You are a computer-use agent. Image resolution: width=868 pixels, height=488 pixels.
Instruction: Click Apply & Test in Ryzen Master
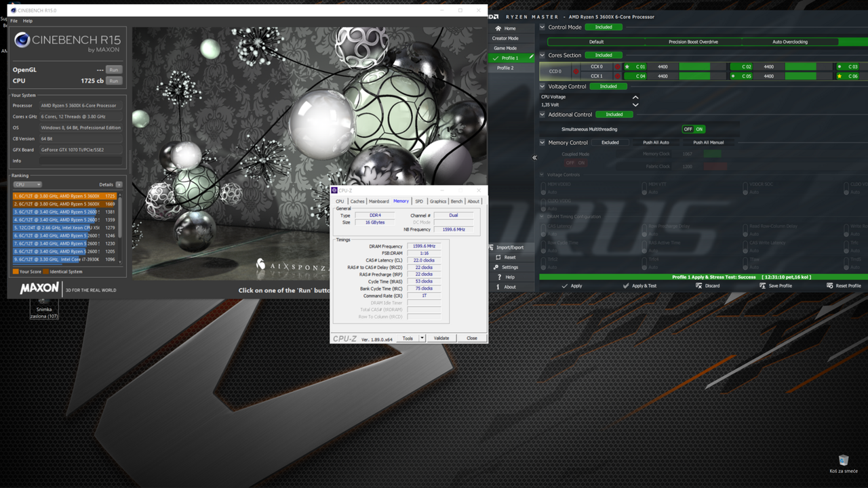639,286
